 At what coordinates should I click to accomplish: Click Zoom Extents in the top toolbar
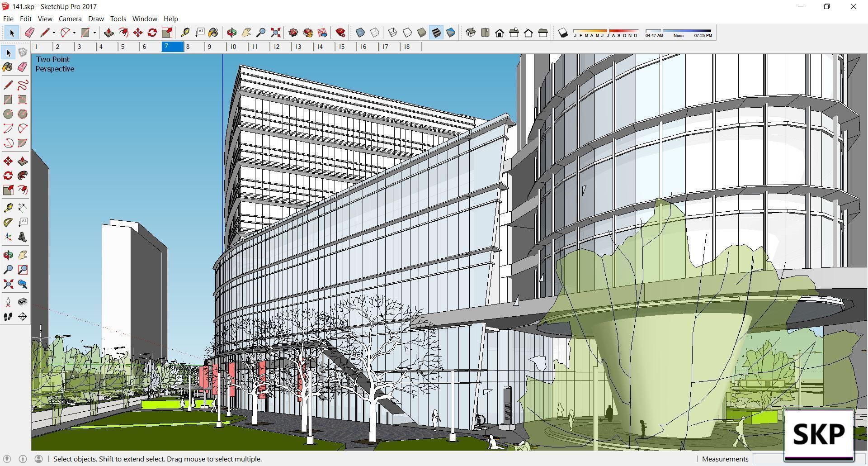275,33
